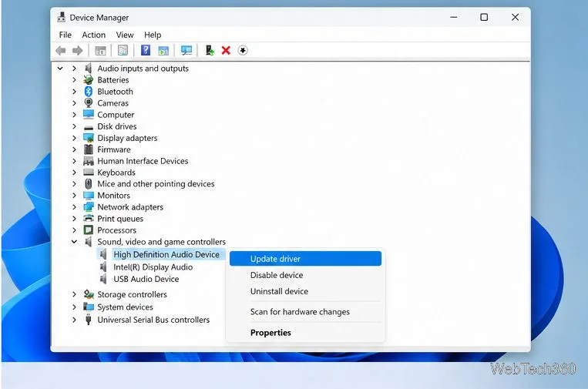Click the Back arrow toolbar icon

60,50
